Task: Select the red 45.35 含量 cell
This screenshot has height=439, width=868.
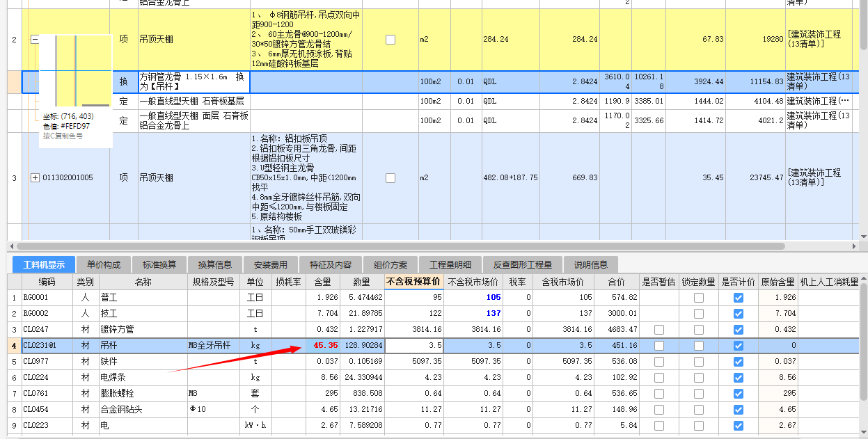Action: [x=323, y=346]
